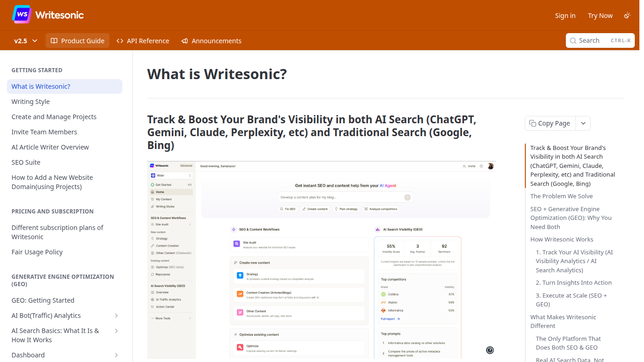Image resolution: width=644 pixels, height=362 pixels.
Task: Click the code brackets icon on API Reference
Action: (120, 40)
